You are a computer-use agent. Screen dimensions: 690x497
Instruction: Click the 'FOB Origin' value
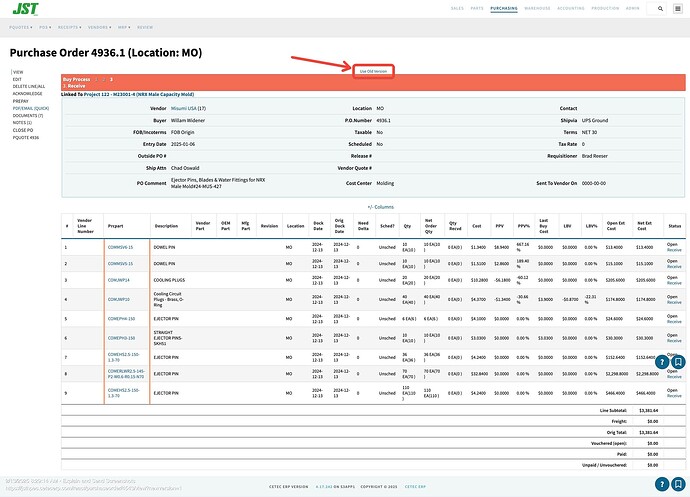[182, 132]
